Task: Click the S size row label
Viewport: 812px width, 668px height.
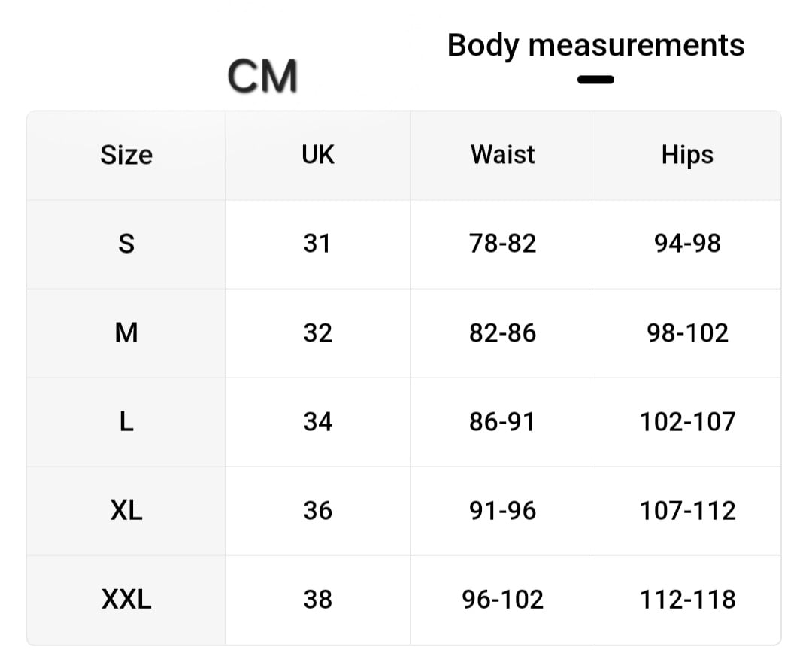Action: coord(126,244)
